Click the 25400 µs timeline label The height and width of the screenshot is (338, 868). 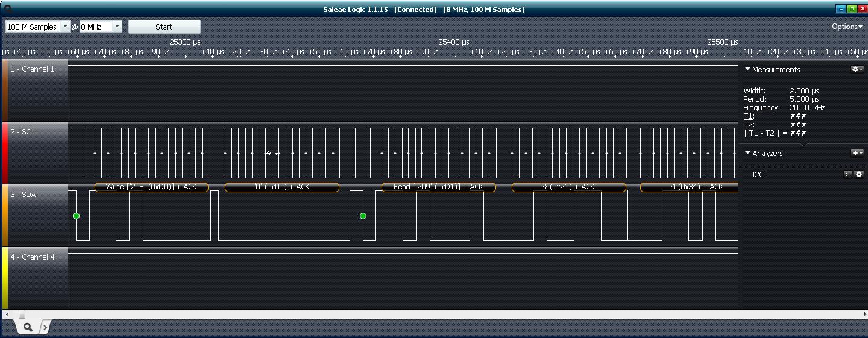[454, 42]
